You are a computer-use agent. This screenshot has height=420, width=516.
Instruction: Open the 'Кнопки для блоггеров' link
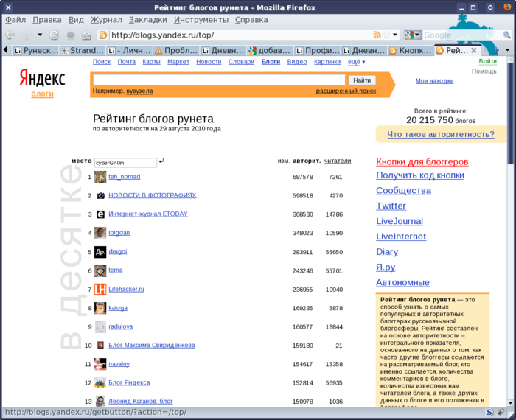(x=422, y=162)
